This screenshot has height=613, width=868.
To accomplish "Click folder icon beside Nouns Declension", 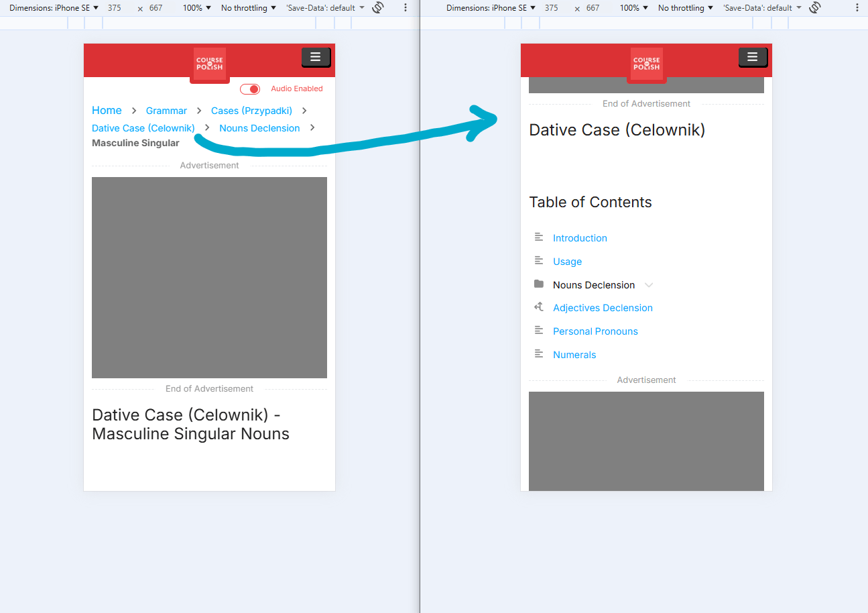I will click(538, 284).
